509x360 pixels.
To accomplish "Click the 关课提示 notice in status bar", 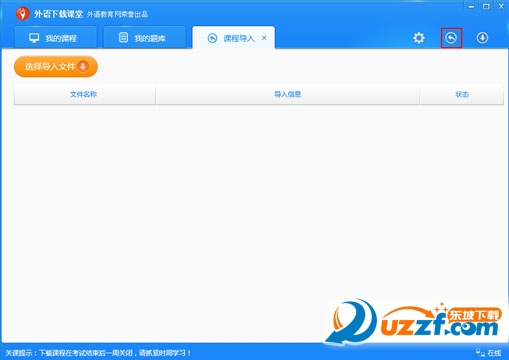I will point(98,353).
